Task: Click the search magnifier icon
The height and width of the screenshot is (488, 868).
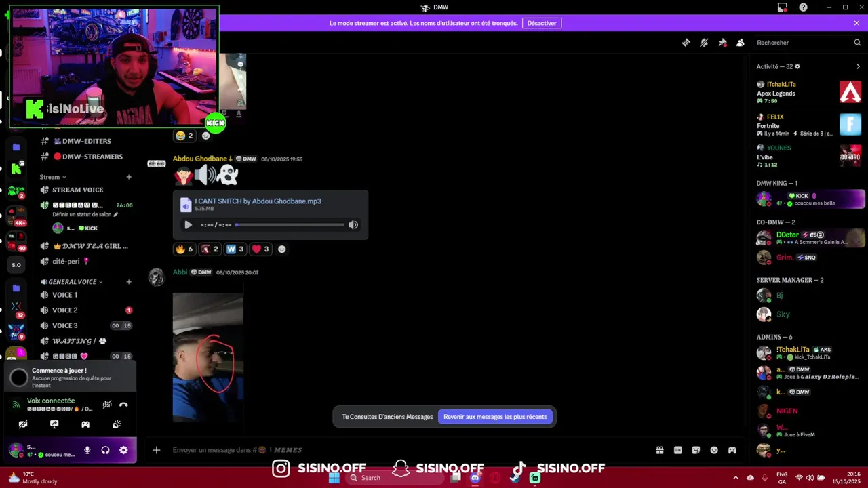Action: (x=857, y=43)
